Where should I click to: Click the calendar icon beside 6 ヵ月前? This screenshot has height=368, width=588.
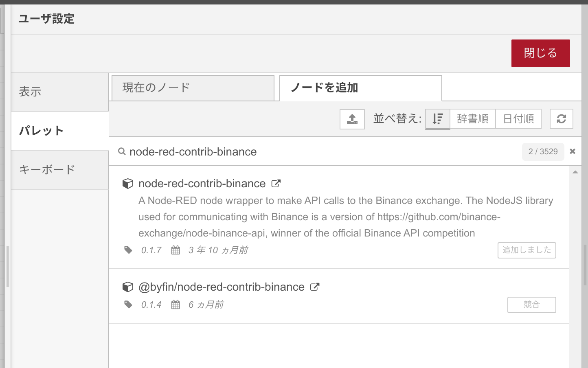tap(176, 304)
